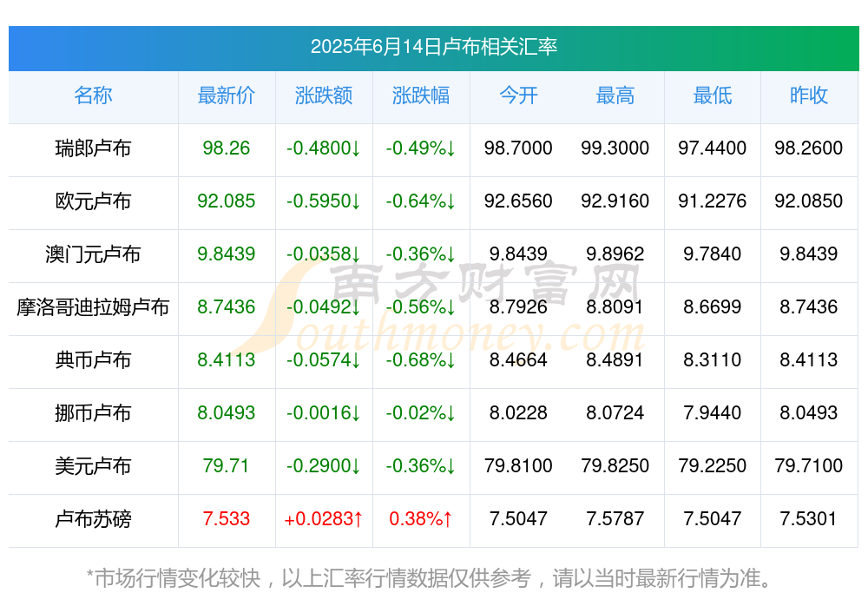Click change value +0.0283↑
This screenshot has height=606, width=868.
pyautogui.click(x=324, y=518)
